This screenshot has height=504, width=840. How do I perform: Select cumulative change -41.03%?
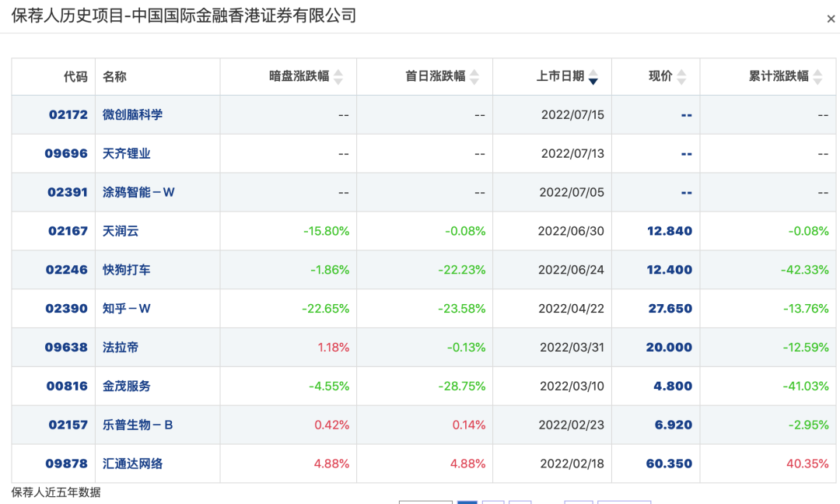(x=806, y=387)
